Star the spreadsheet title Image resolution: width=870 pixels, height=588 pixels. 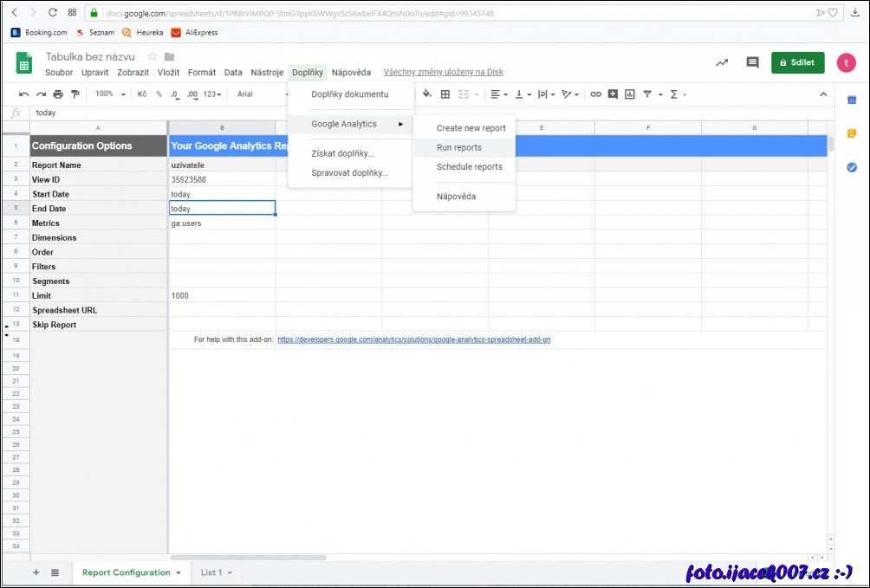(153, 56)
